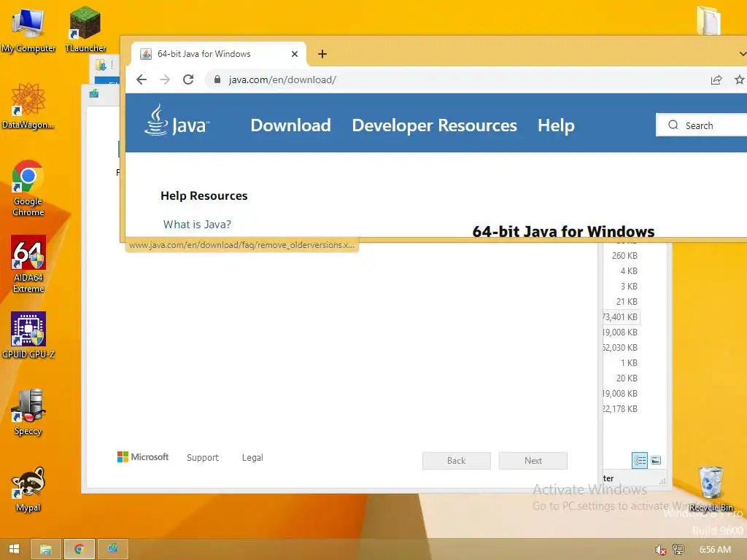
Task: Open the Mypal browser shortcut
Action: pyautogui.click(x=28, y=489)
